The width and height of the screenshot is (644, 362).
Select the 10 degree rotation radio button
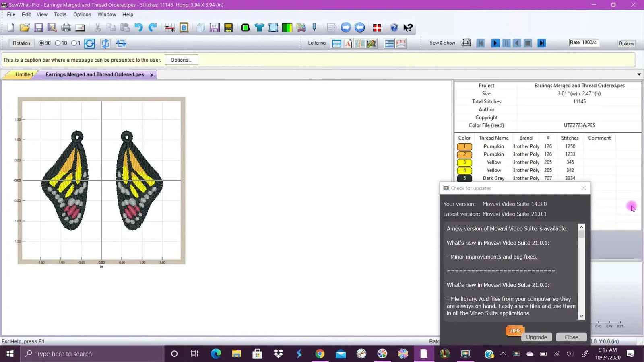[58, 43]
